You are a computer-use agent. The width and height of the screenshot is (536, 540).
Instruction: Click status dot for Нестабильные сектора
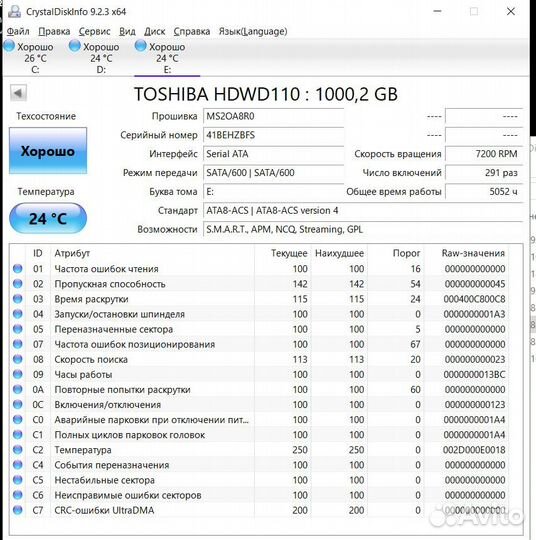[18, 480]
